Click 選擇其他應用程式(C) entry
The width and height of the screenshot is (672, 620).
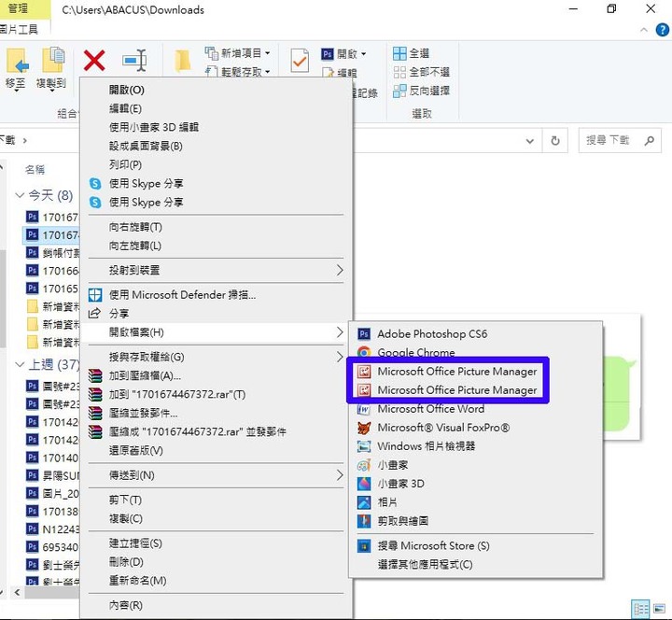point(476,565)
